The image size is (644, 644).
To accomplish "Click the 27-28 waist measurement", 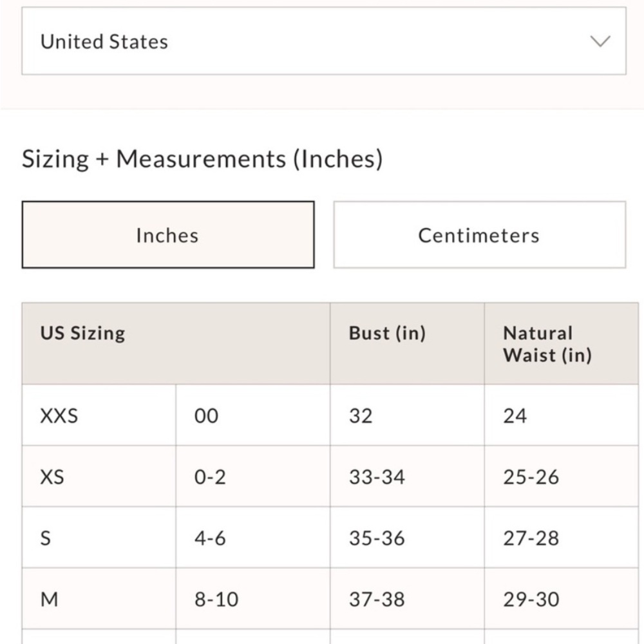I will point(531,538).
